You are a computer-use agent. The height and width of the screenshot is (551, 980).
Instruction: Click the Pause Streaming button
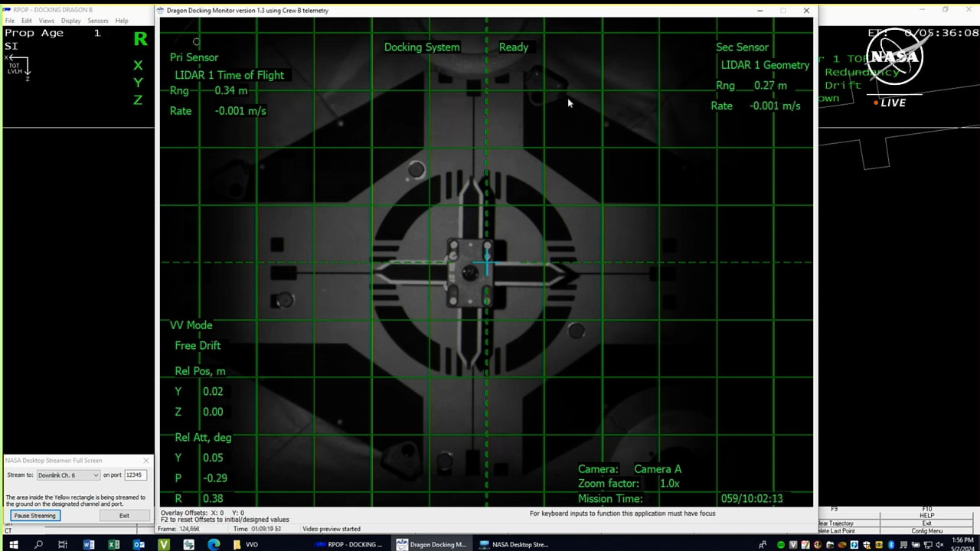click(34, 516)
